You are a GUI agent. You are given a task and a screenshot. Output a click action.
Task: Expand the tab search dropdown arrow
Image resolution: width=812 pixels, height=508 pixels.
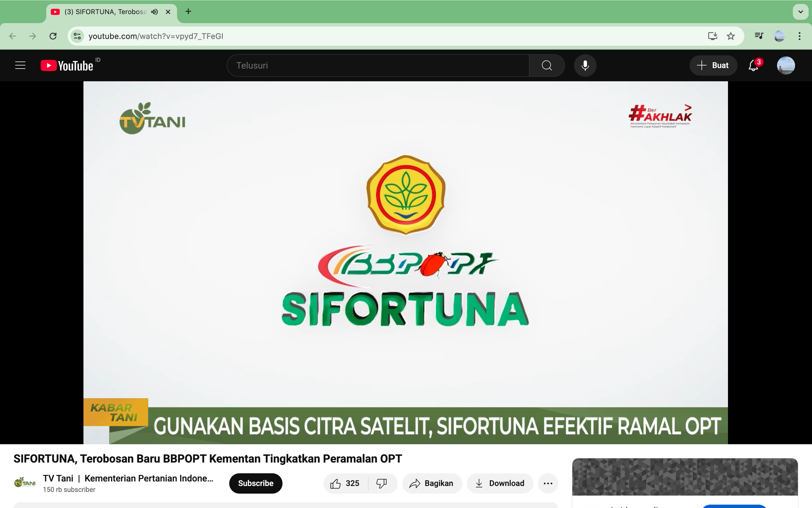(x=801, y=12)
